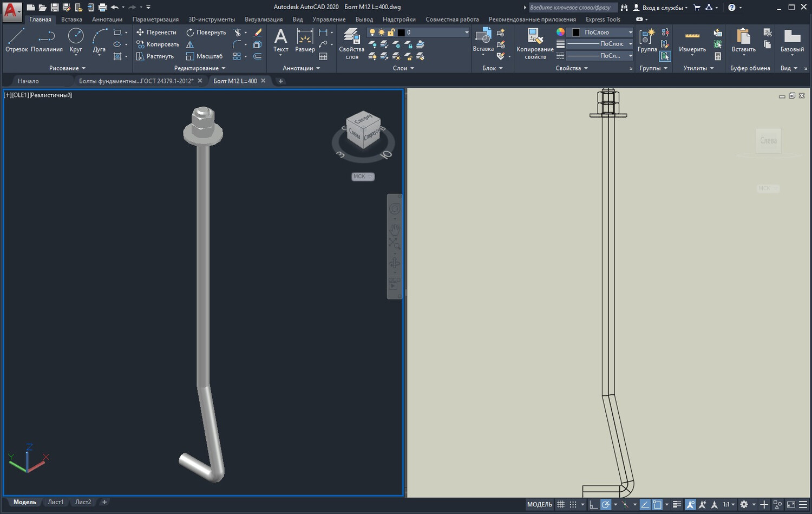812x514 pixels.
Task: Click the mirror tool icon
Action: [x=190, y=44]
